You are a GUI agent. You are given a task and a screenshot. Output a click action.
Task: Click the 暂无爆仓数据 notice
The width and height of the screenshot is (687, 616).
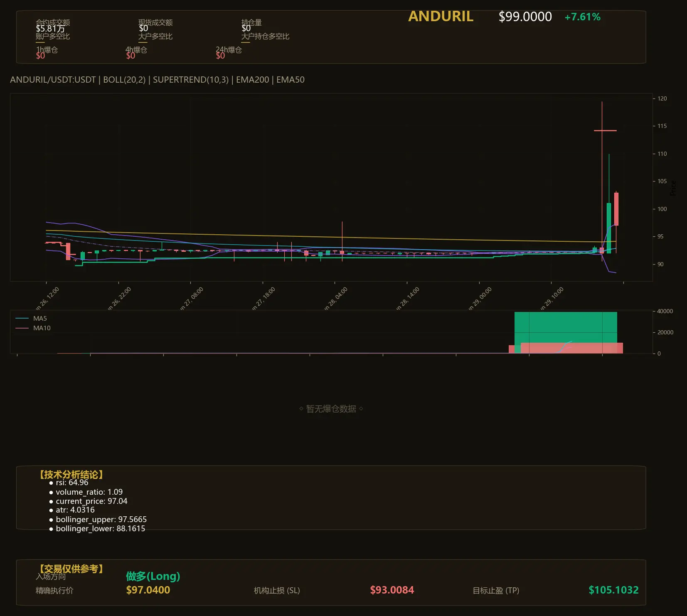point(331,409)
